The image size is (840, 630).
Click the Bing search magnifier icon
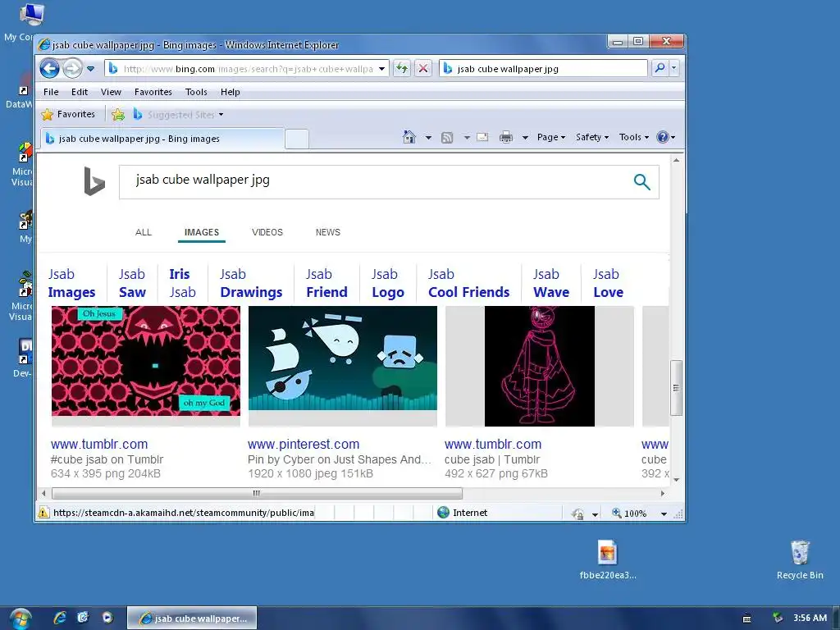point(641,182)
